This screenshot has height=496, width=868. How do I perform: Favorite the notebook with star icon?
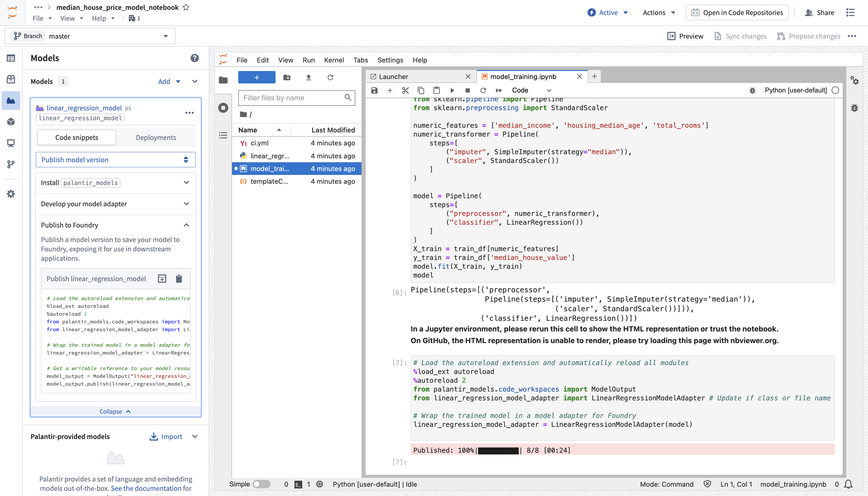(x=186, y=7)
